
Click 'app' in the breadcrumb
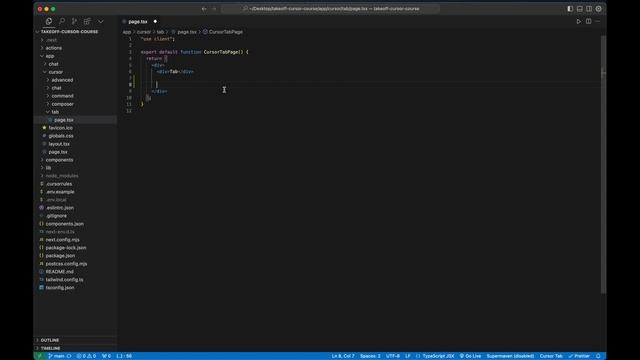pyautogui.click(x=127, y=32)
